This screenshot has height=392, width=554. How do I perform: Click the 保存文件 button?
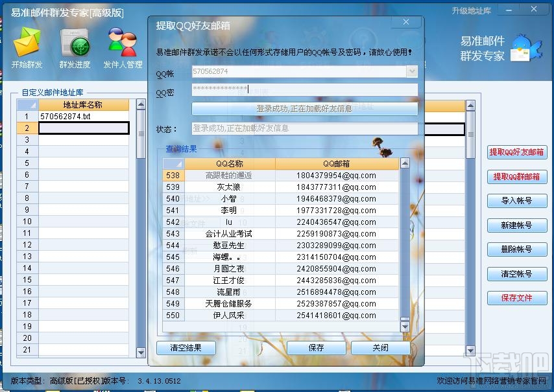pos(517,298)
